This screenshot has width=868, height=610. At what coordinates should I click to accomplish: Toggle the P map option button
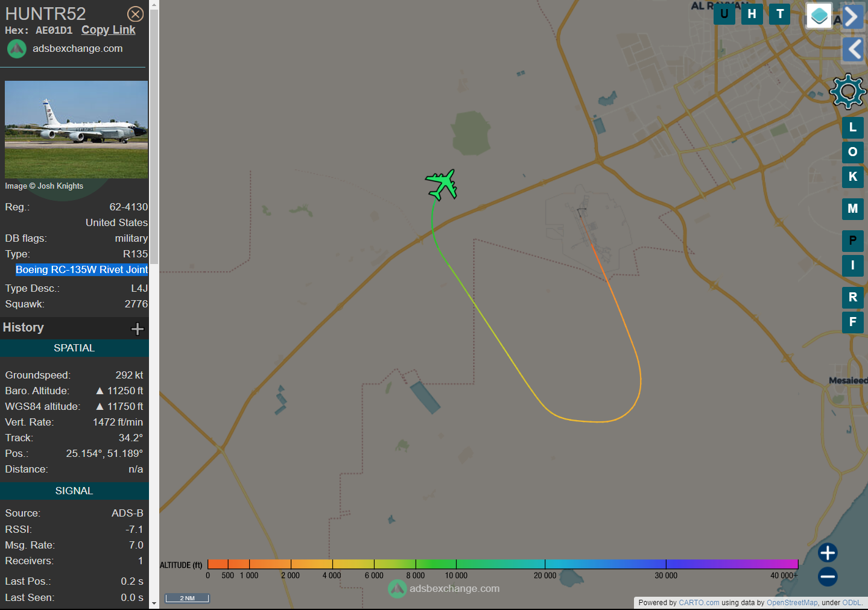(853, 241)
